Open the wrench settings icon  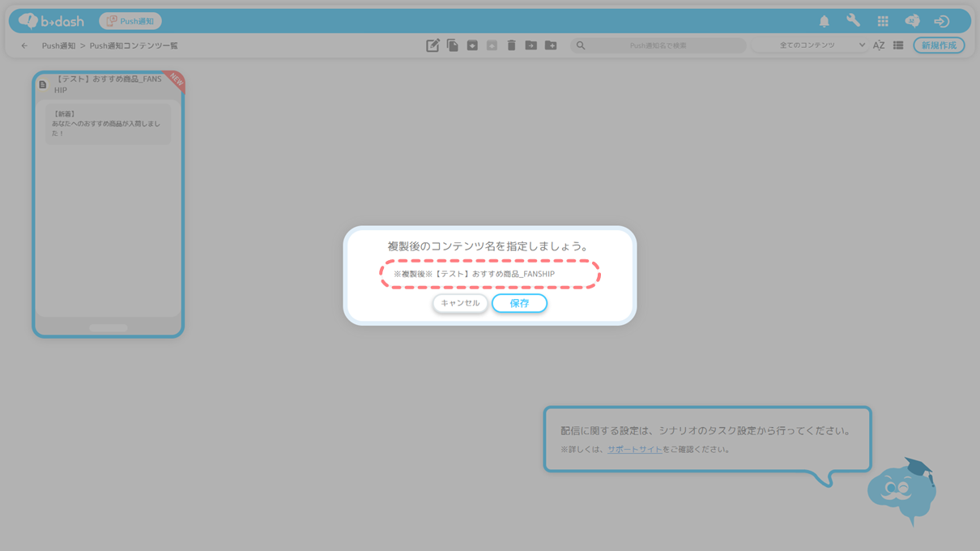(853, 21)
